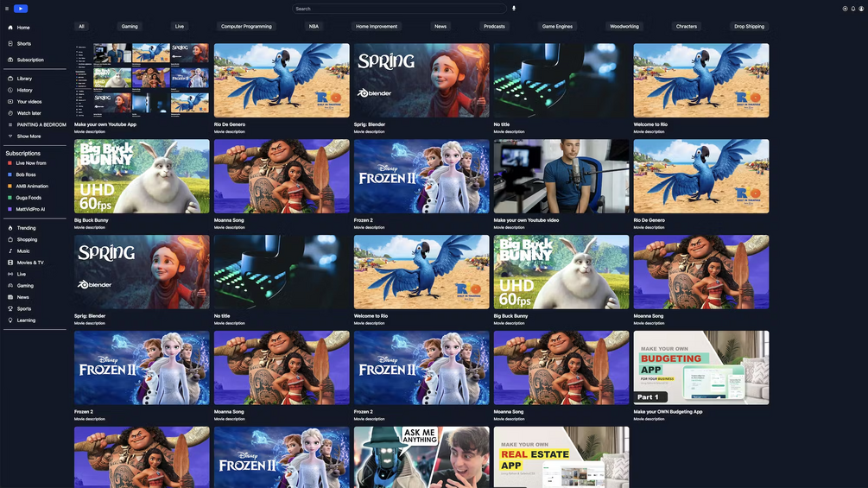Image resolution: width=868 pixels, height=488 pixels.
Task: Open the Make your own Youtube App thumbnail
Action: click(x=142, y=80)
